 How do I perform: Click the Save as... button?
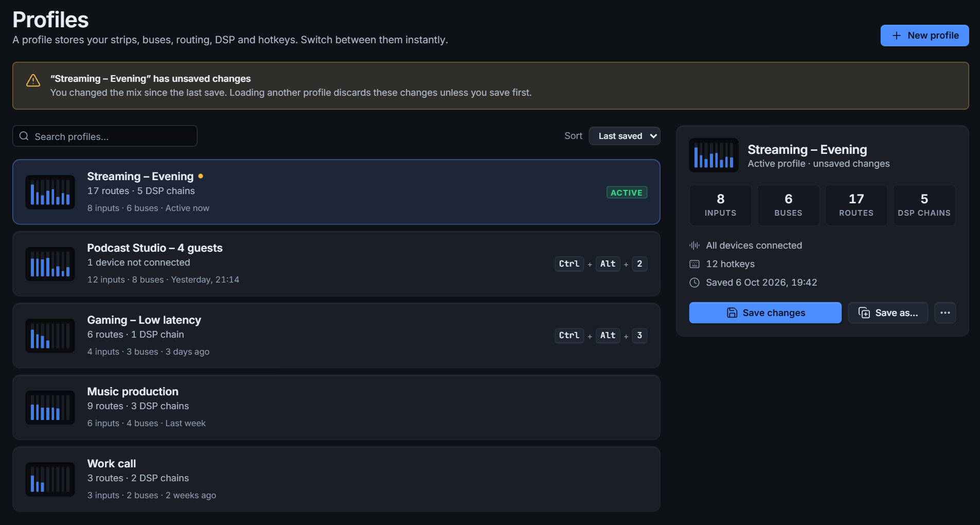click(888, 313)
